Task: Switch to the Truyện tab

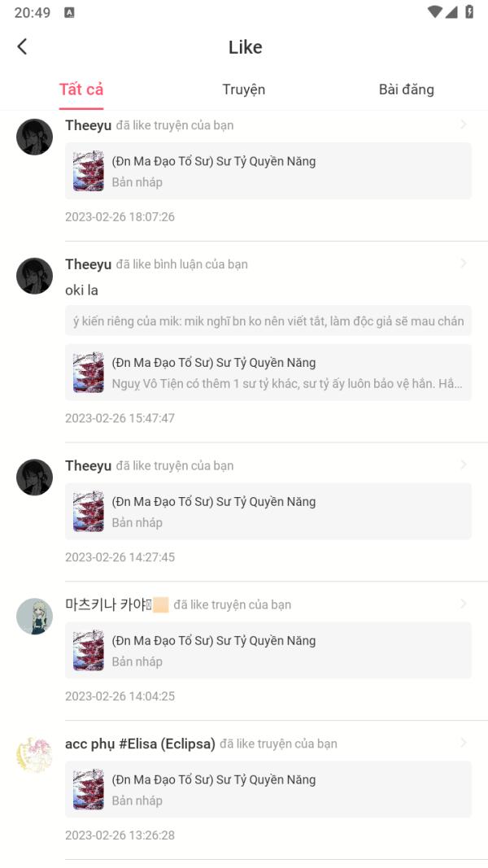Action: click(243, 89)
